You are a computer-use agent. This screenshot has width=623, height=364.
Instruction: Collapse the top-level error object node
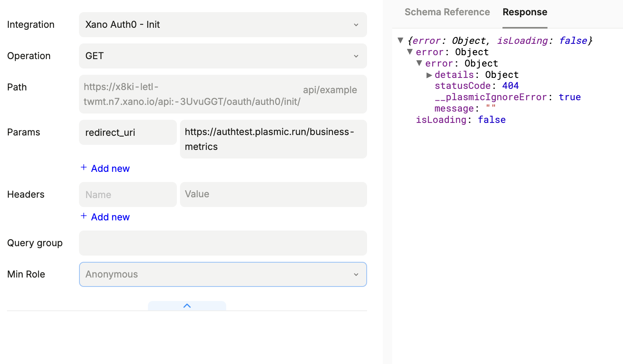click(410, 52)
